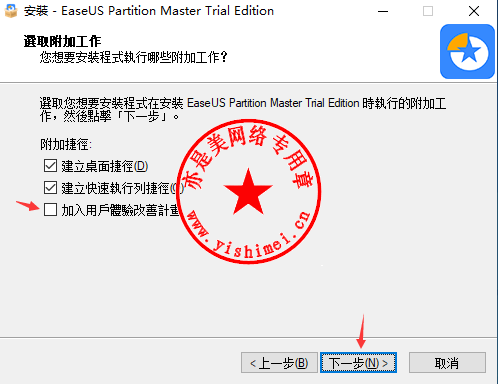
Task: Enable the 加入用戶體驗改善計畫 checkbox
Action: point(50,210)
